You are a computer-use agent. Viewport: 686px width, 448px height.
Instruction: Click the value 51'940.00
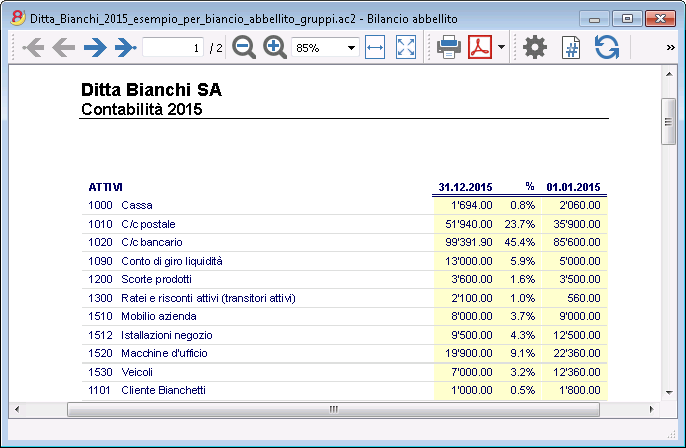pos(469,224)
